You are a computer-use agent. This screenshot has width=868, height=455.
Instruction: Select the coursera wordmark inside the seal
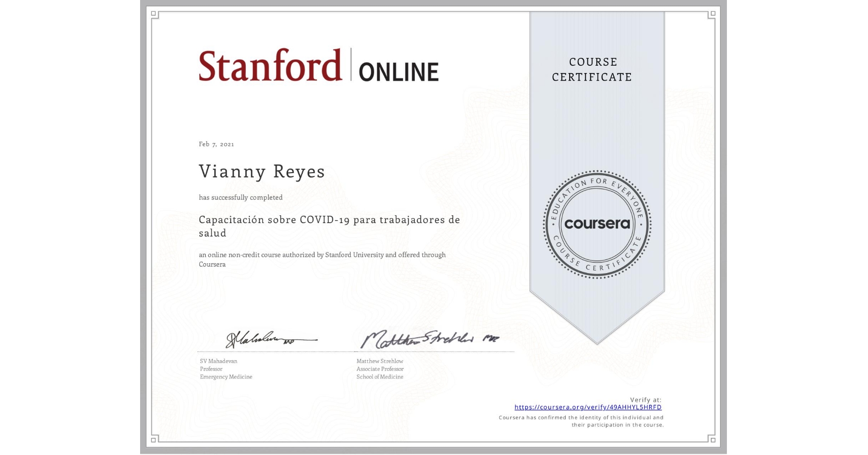pos(598,225)
